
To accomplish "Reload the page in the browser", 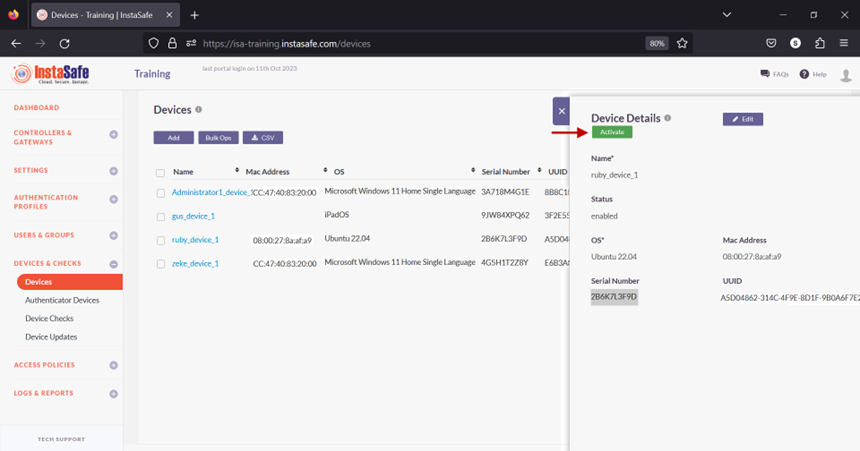I will (65, 44).
